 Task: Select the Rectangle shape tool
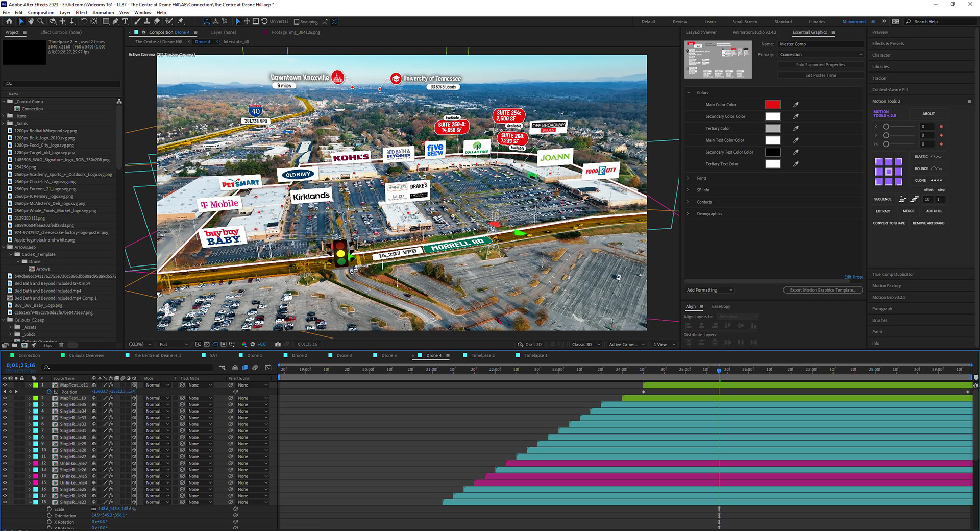(106, 21)
